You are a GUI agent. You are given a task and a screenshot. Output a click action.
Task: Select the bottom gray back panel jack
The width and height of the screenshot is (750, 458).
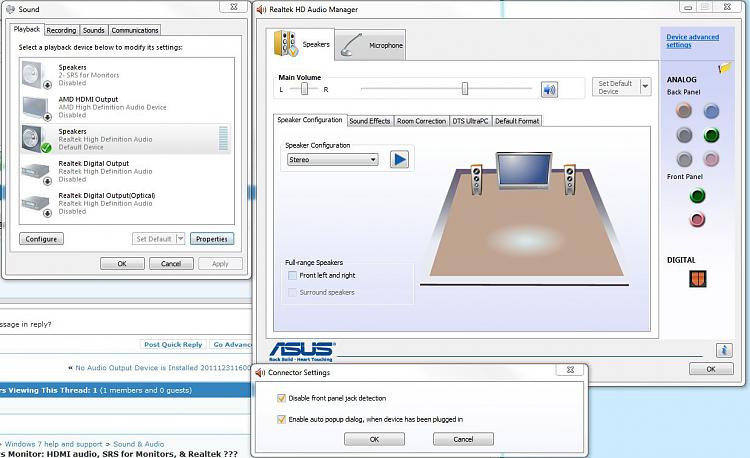[x=684, y=159]
